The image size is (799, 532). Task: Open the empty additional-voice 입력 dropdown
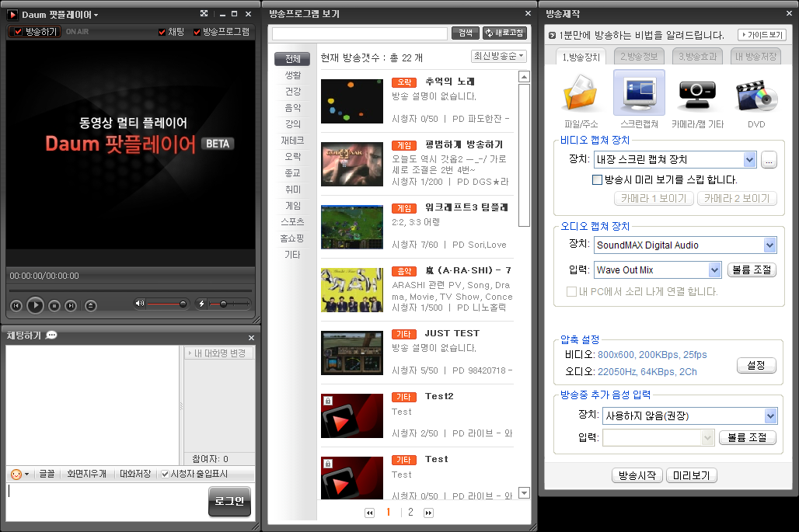pos(707,437)
